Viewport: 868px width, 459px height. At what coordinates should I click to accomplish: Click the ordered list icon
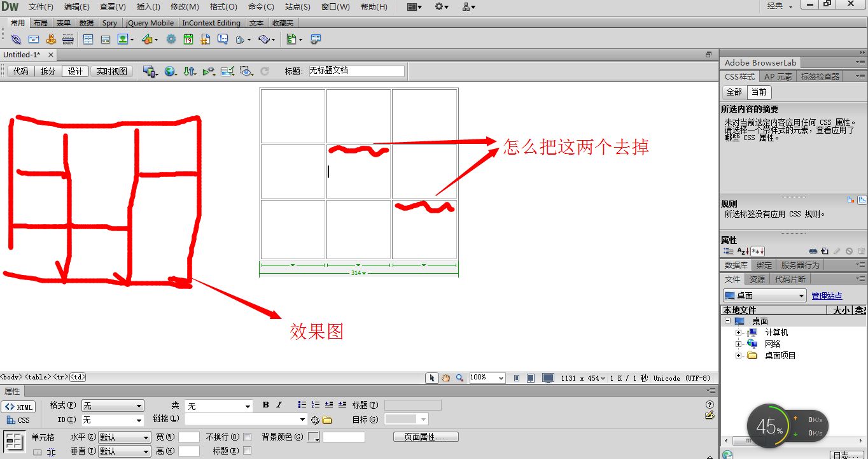316,405
